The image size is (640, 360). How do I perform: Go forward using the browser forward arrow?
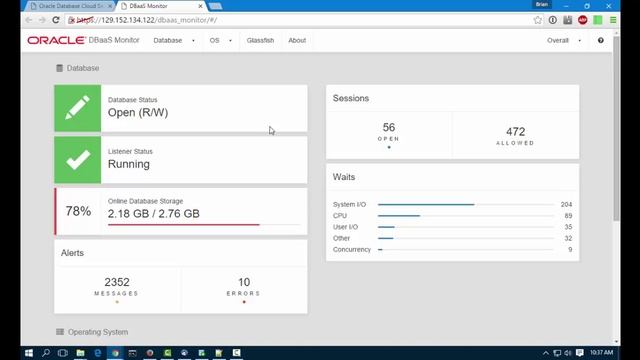(42, 20)
